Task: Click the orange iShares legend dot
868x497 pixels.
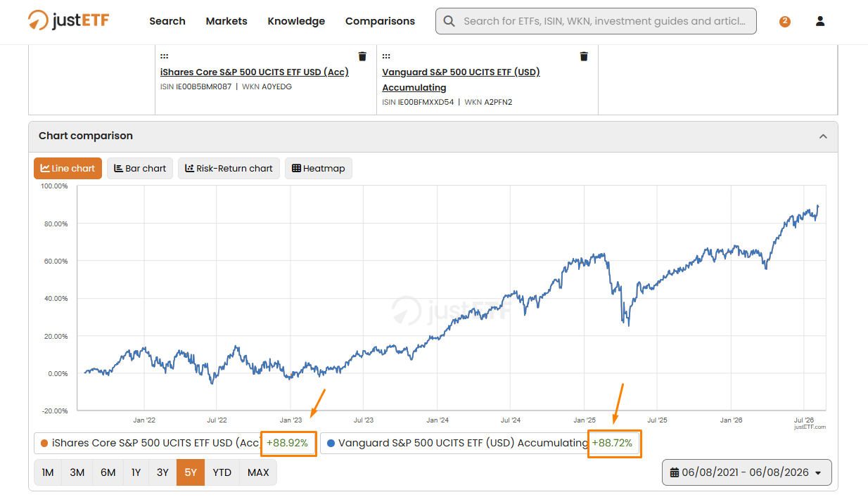Action: pos(44,443)
